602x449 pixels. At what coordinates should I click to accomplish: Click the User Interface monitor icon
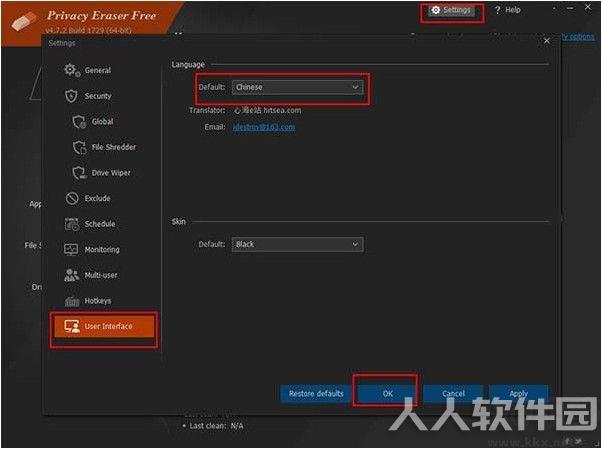72,326
